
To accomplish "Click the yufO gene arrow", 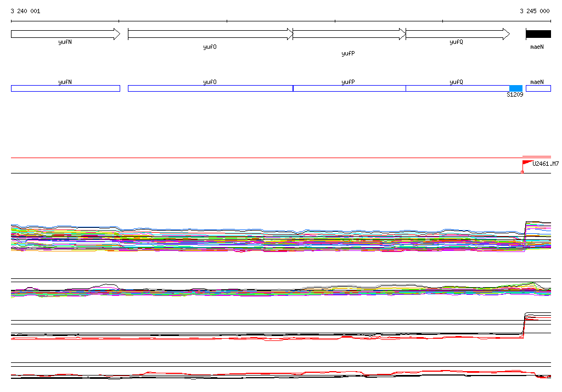I will (211, 34).
